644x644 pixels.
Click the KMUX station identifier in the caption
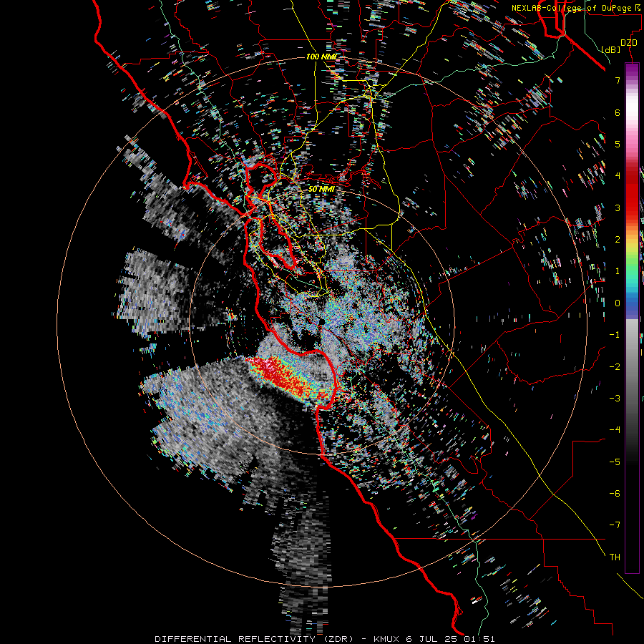tap(387, 639)
